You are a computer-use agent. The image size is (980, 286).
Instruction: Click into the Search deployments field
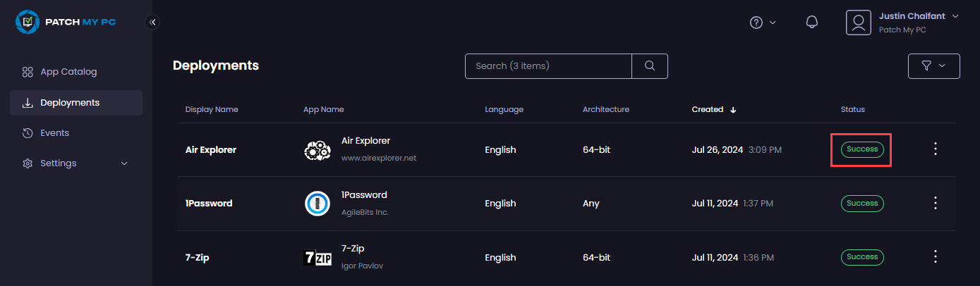548,66
